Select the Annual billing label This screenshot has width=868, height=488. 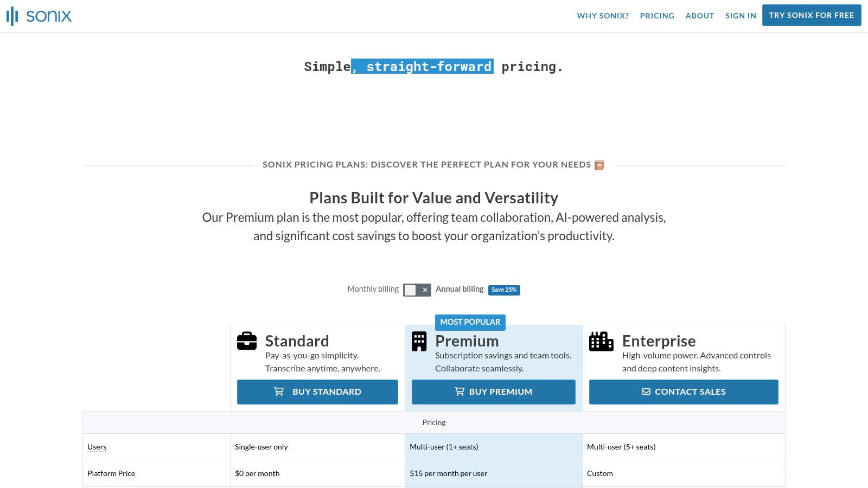point(459,289)
